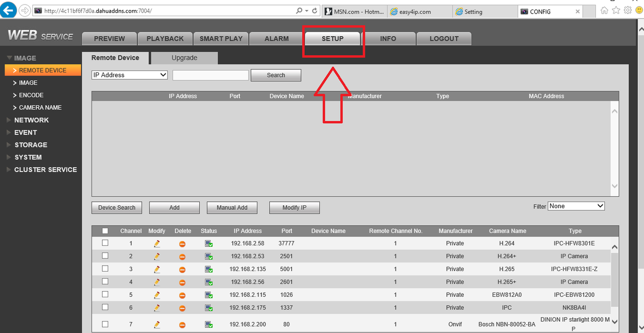Open the Filter None dropdown
The height and width of the screenshot is (333, 644).
[x=577, y=206]
